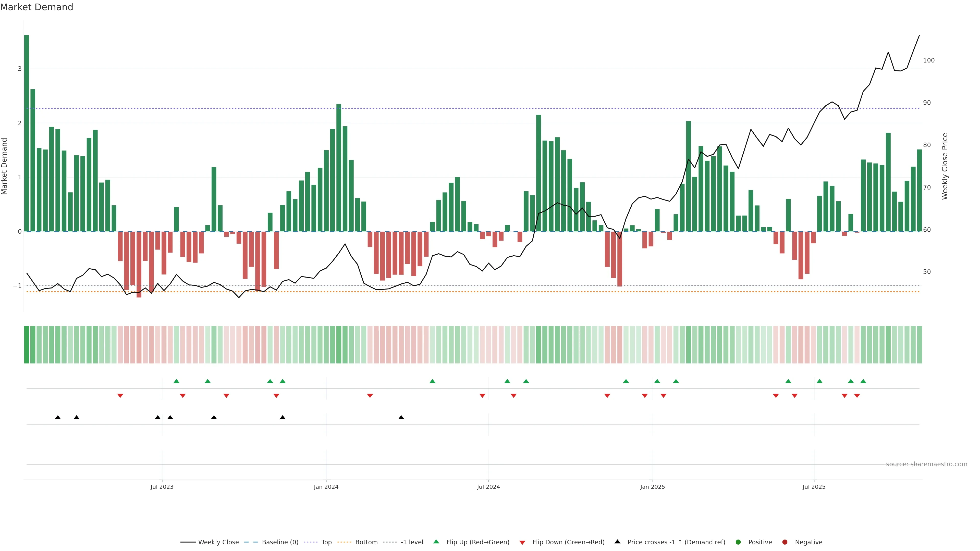Click the red Flip Down legend triangle
The image size is (980, 551).
point(522,543)
